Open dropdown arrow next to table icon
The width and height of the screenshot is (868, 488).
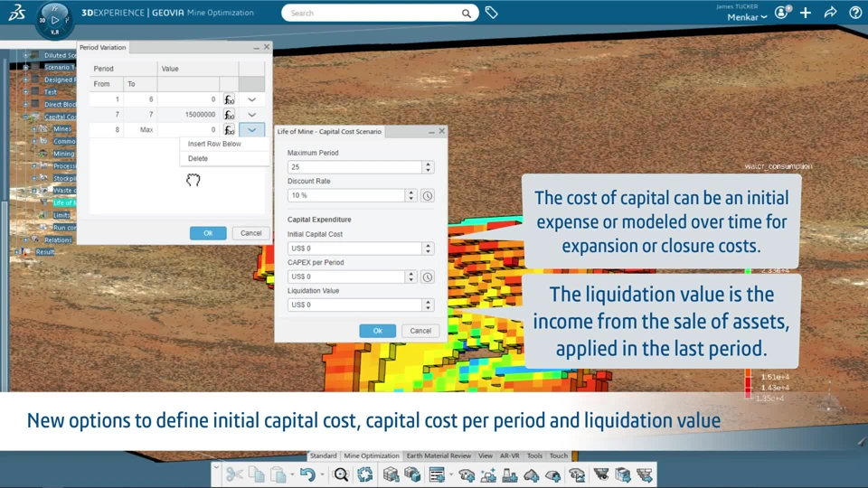(450, 474)
